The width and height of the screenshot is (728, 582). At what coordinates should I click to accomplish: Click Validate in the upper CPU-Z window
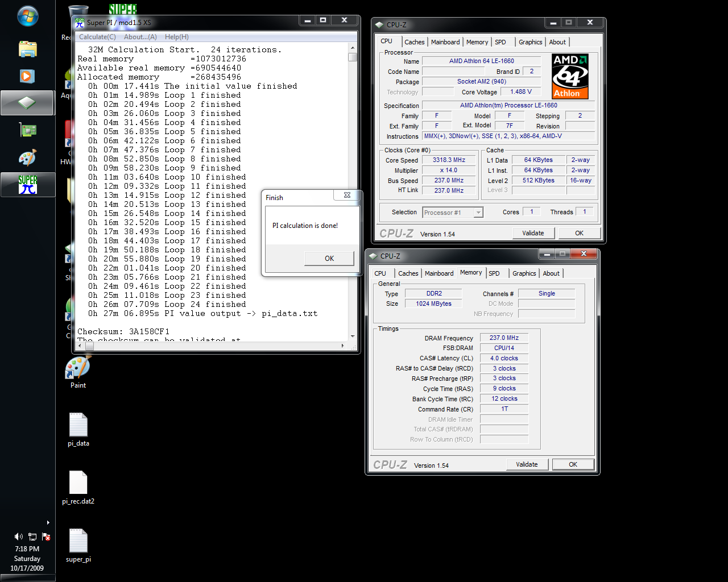click(533, 233)
